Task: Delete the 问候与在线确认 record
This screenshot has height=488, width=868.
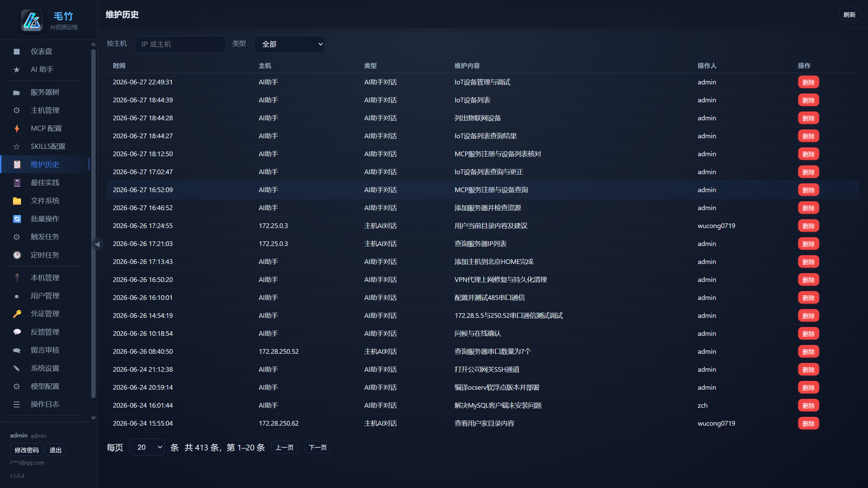Action: click(x=808, y=334)
